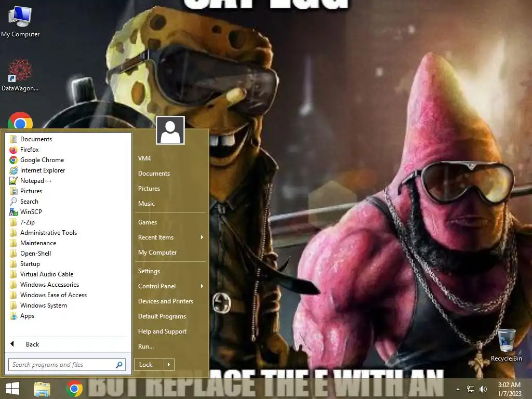Click the magnifier icon in search box
This screenshot has width=532, height=399.
click(x=119, y=365)
